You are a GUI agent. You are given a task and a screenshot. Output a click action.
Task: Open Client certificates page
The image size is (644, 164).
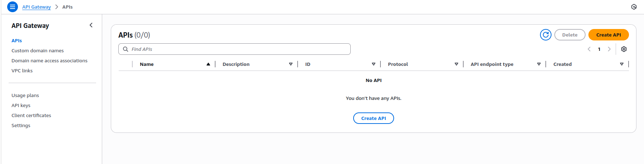(31, 115)
